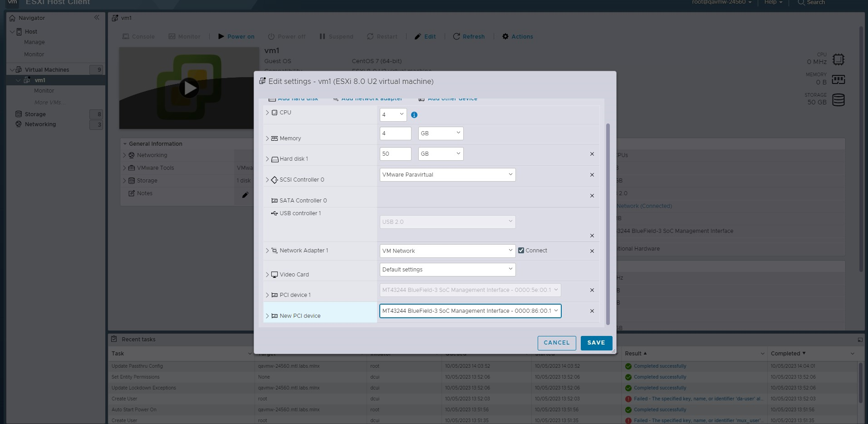
Task: Click the Network (Connected) link
Action: (644, 206)
